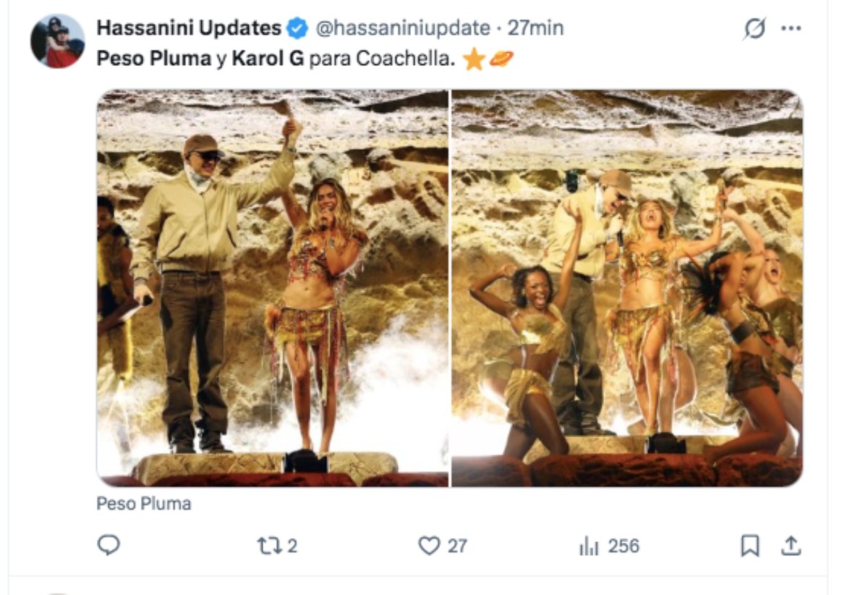This screenshot has width=868, height=595.
Task: Click the like count "27"
Action: point(457,546)
